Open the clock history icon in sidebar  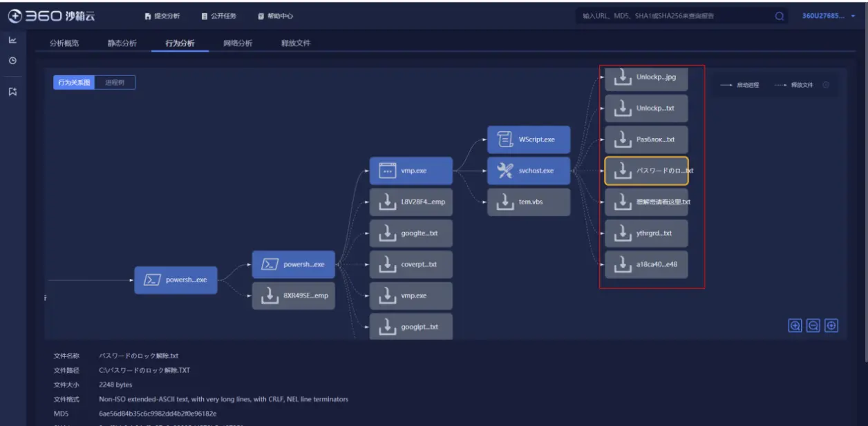pyautogui.click(x=12, y=61)
